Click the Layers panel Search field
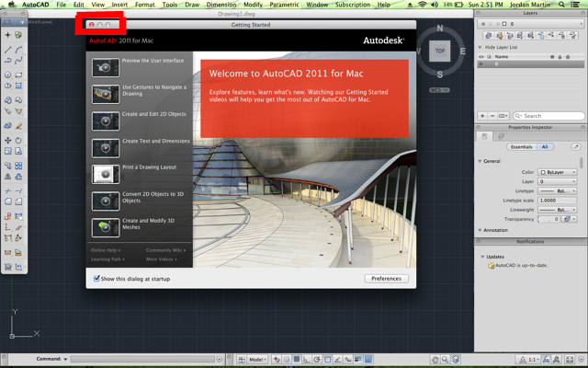This screenshot has height=368, width=588. click(x=548, y=116)
